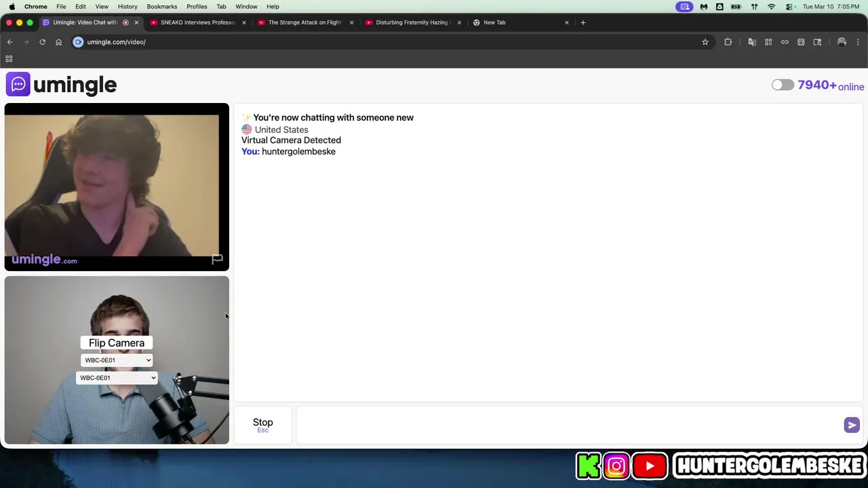Click the United States country label
This screenshot has height=488, width=868.
[281, 129]
